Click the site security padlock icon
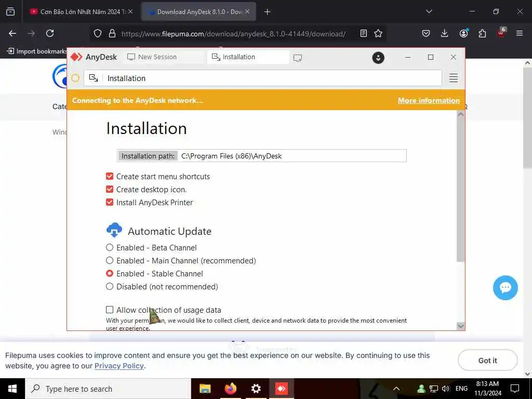 [112, 34]
